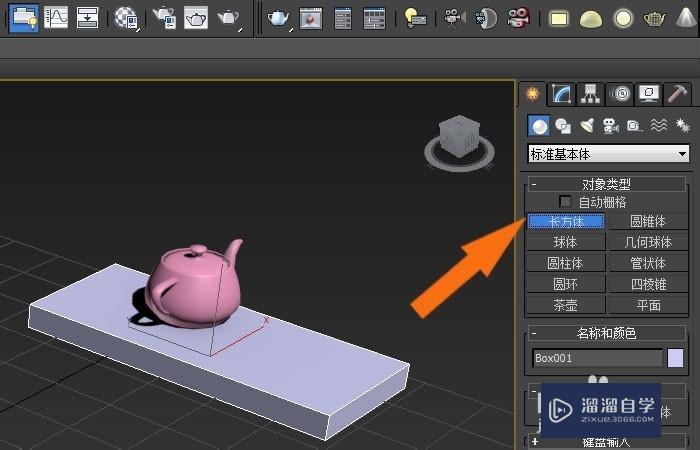Select the Space Warps wave icon
700x450 pixels.
point(658,126)
